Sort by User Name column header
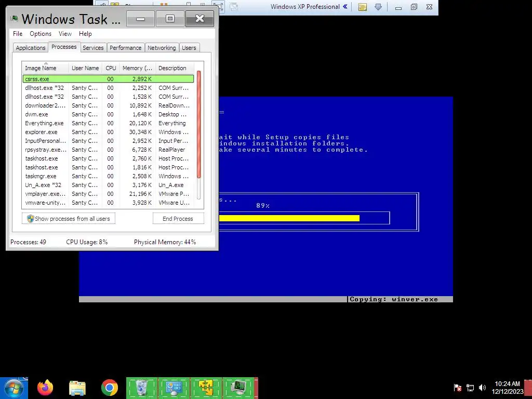This screenshot has height=399, width=532. click(85, 68)
